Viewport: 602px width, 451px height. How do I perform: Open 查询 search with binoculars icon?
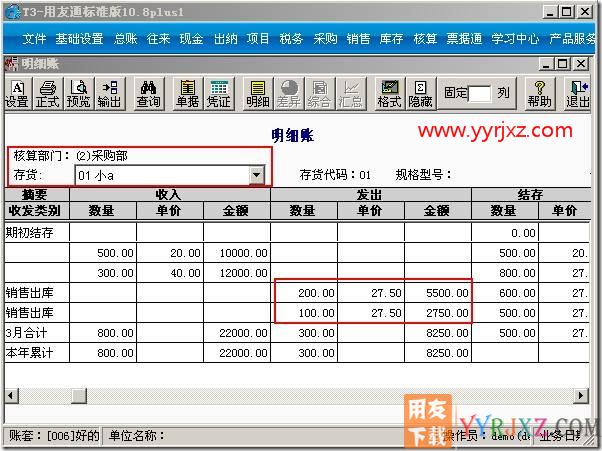click(x=149, y=94)
